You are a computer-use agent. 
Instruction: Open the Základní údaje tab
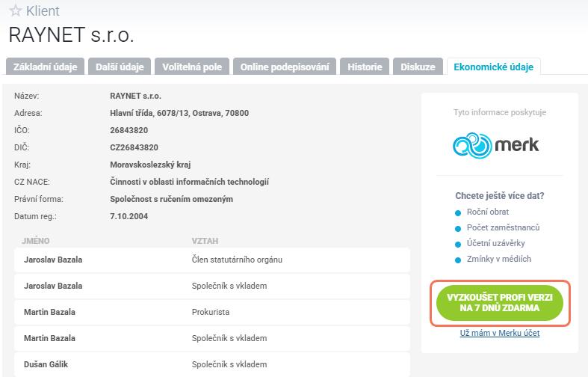click(x=45, y=67)
